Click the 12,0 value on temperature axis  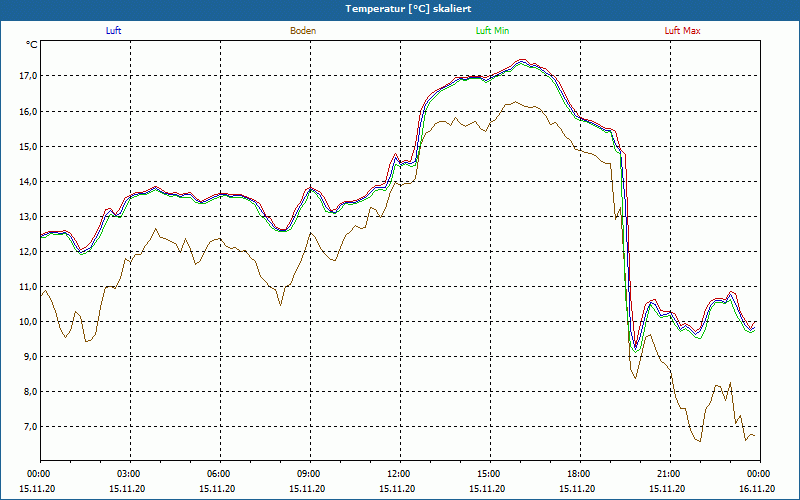[28, 252]
